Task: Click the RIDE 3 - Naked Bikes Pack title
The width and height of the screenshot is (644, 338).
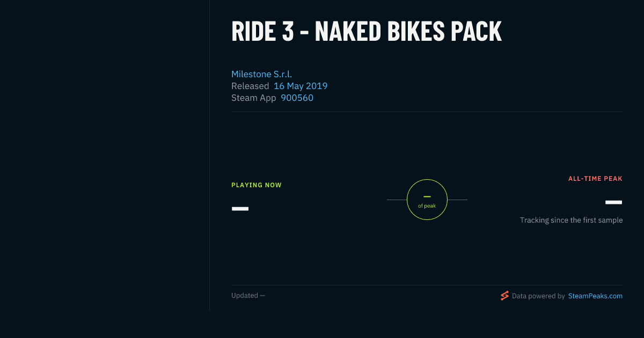Action: [367, 31]
